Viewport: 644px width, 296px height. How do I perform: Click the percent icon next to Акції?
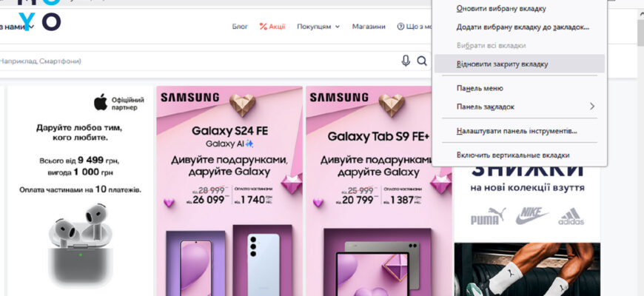(263, 27)
